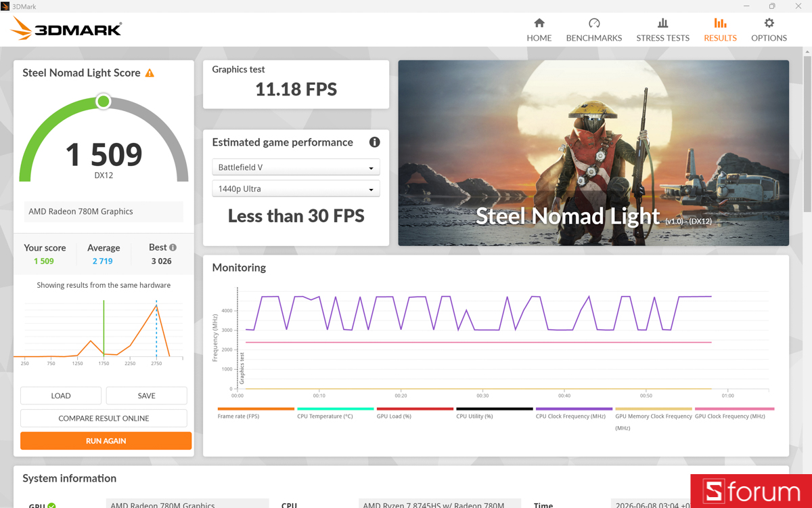
Task: Open the Battlefield V game dropdown
Action: (x=296, y=167)
